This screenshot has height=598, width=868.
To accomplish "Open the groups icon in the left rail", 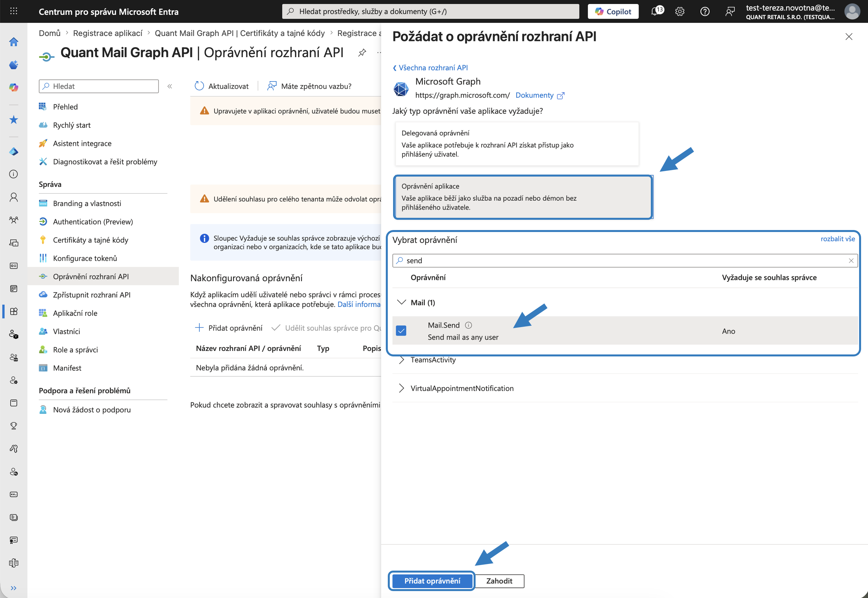I will pyautogui.click(x=14, y=220).
